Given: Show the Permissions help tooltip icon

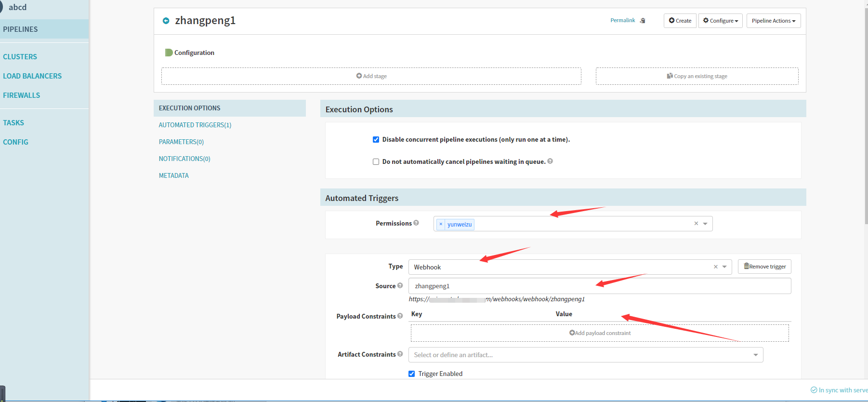Looking at the screenshot, I should (416, 223).
